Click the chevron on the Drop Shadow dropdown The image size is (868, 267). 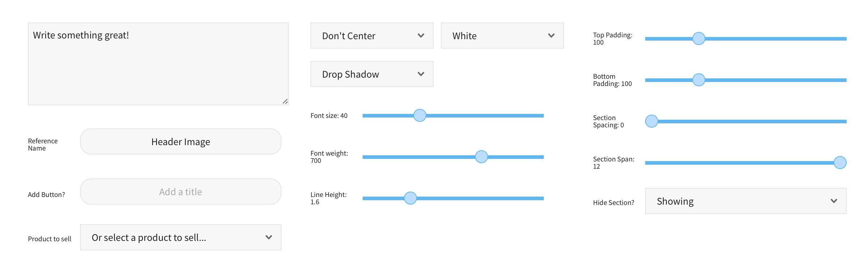click(x=421, y=74)
